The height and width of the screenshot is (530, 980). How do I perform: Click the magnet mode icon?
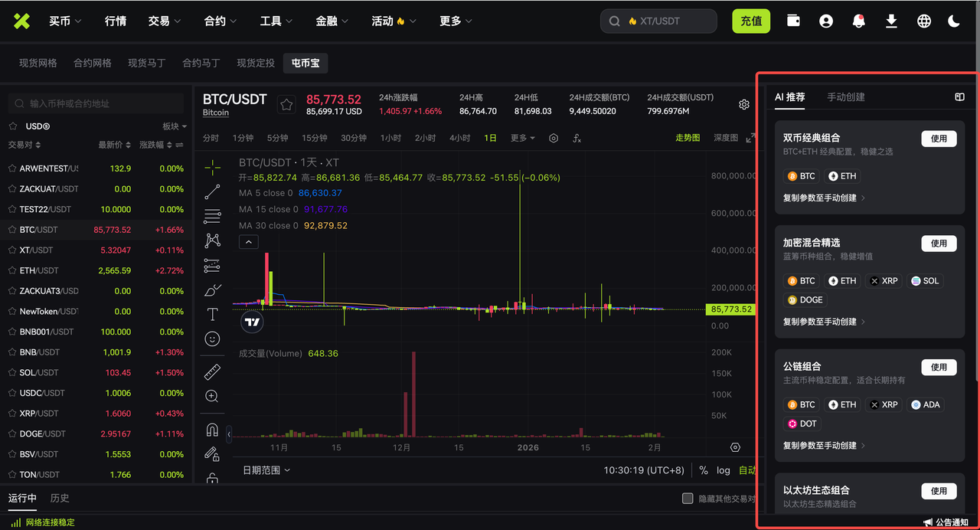pyautogui.click(x=212, y=430)
